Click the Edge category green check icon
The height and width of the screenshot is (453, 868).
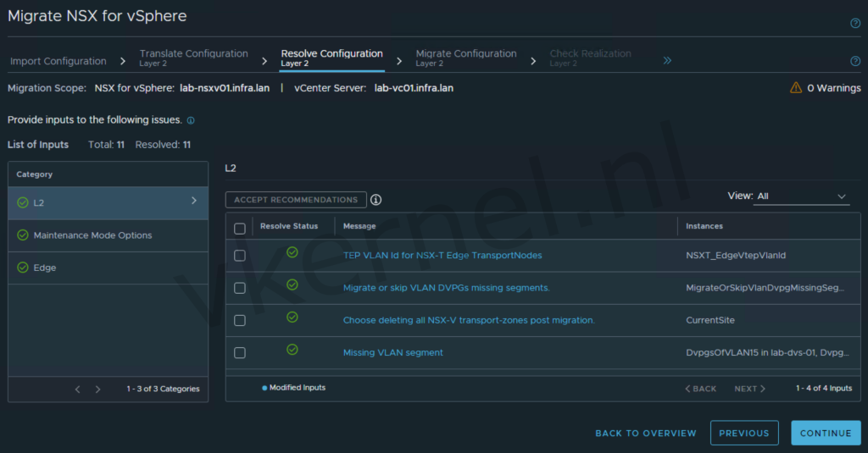coord(23,268)
